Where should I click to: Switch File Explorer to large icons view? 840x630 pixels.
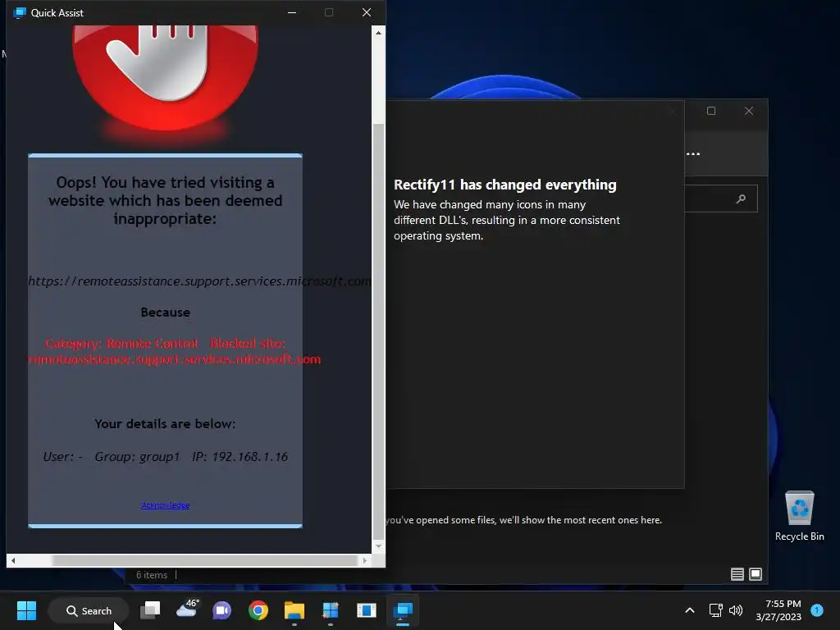tap(756, 574)
